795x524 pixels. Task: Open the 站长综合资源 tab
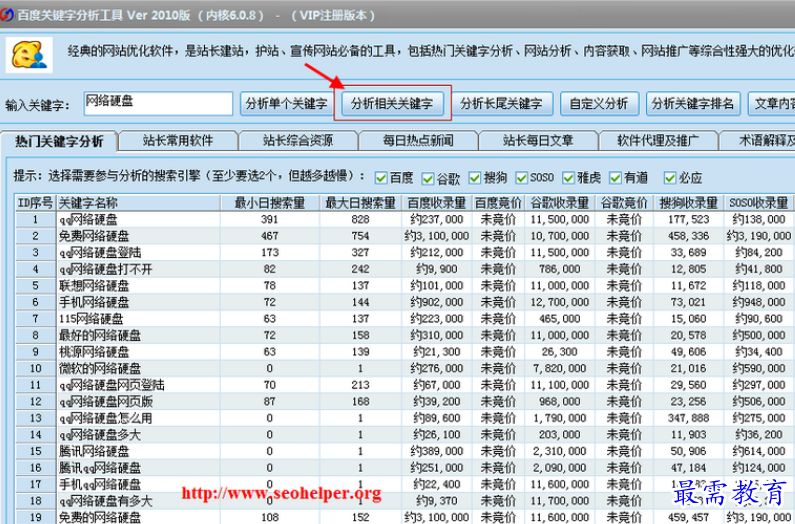click(x=298, y=141)
